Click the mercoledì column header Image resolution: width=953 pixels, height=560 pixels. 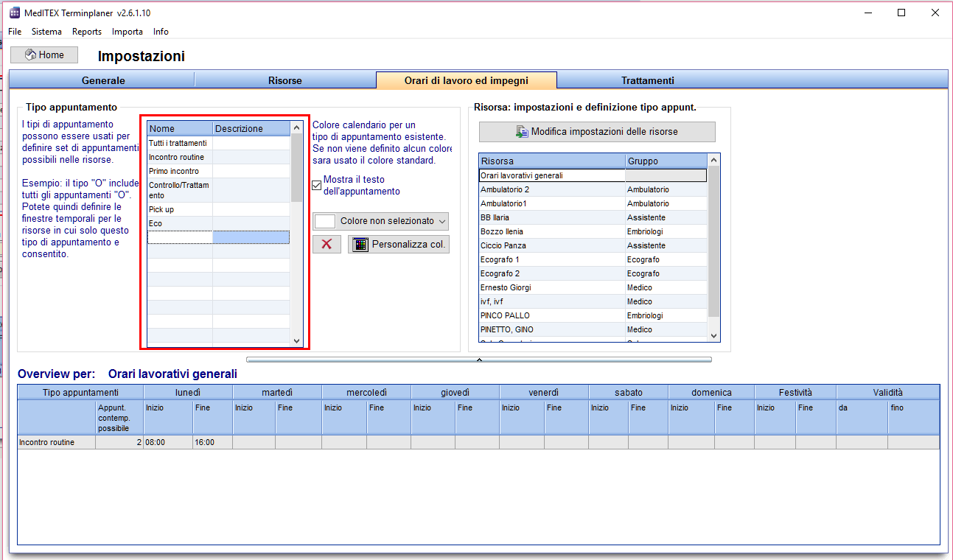click(366, 393)
